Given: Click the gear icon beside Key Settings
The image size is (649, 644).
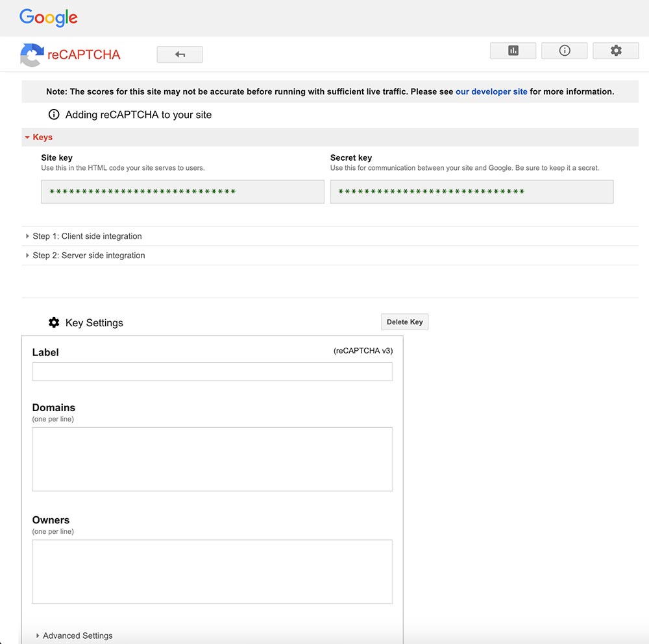Looking at the screenshot, I should tap(54, 322).
